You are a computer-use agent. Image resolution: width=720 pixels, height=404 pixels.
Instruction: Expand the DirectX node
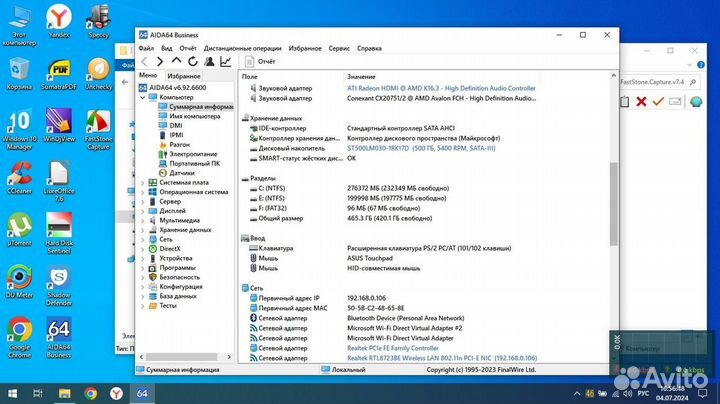pyautogui.click(x=142, y=249)
